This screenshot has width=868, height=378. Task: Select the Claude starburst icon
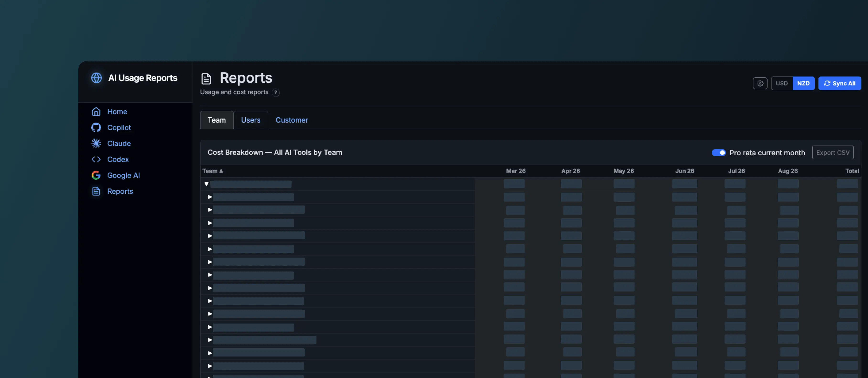(96, 143)
